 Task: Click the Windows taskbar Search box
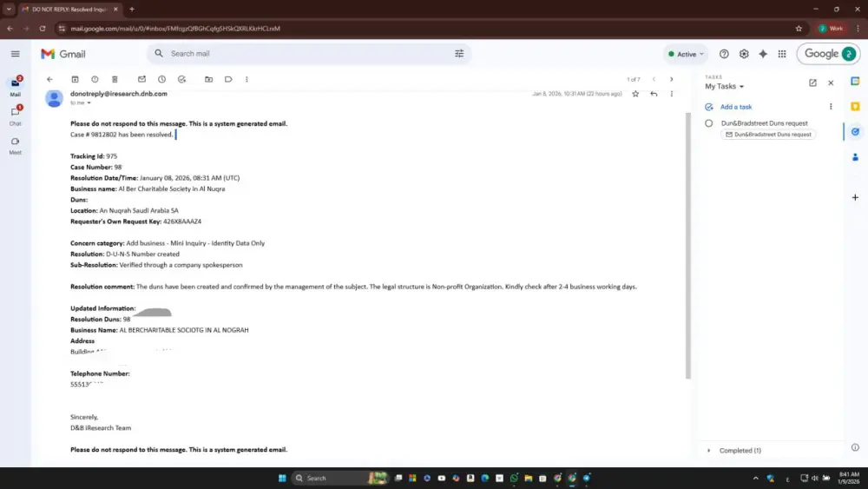tap(340, 478)
